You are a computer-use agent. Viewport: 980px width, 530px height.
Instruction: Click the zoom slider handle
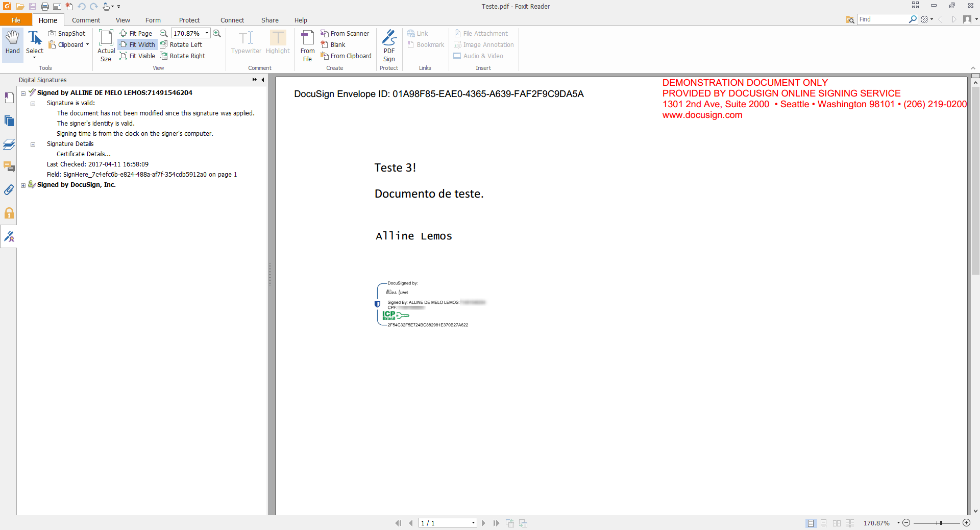[x=940, y=523]
